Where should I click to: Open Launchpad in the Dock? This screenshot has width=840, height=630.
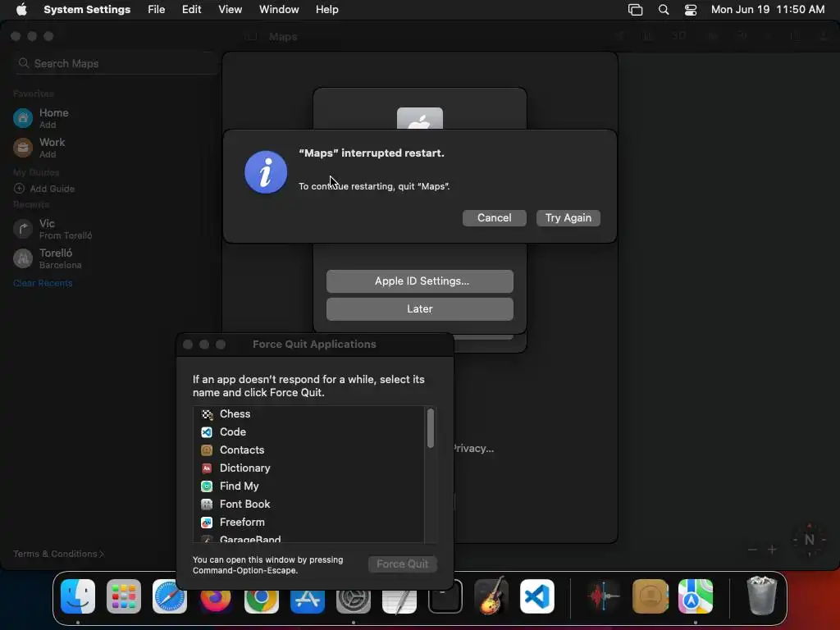(124, 596)
